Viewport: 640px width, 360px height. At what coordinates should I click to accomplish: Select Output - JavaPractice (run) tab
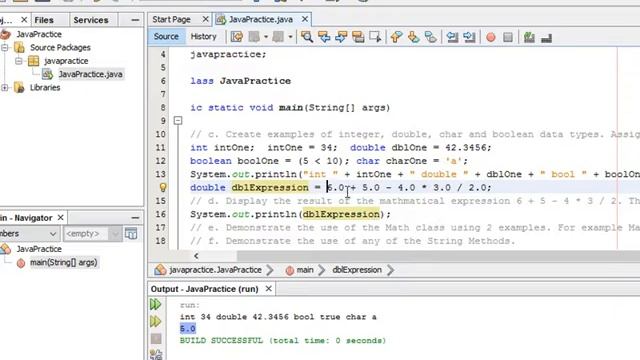click(204, 289)
